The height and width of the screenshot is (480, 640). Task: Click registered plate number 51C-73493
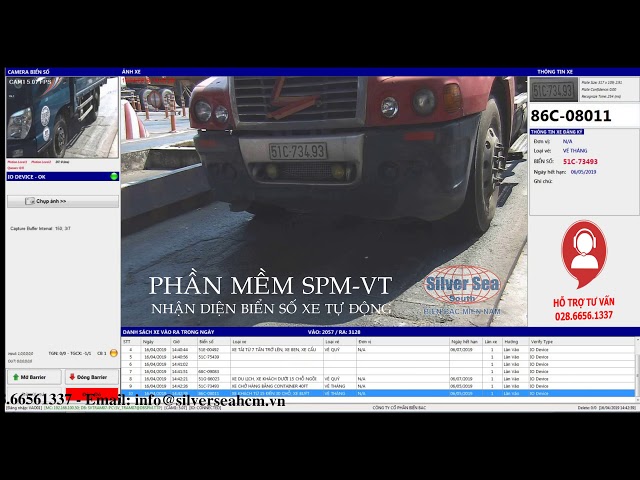click(x=580, y=162)
